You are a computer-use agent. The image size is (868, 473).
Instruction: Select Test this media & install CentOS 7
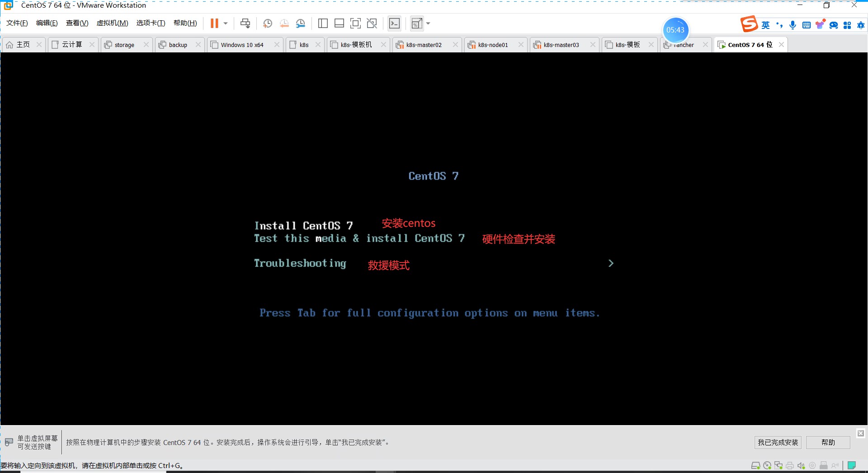point(359,238)
